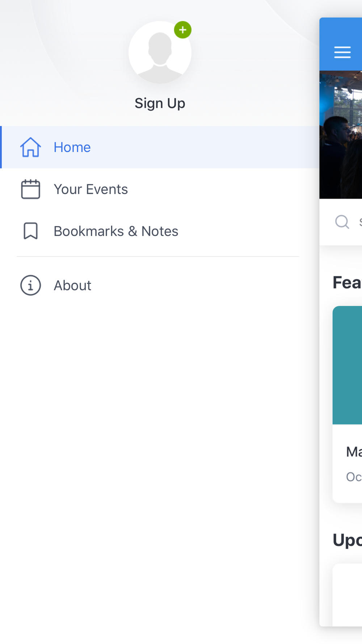The width and height of the screenshot is (362, 644).
Task: Open the About menu entry
Action: point(160,285)
